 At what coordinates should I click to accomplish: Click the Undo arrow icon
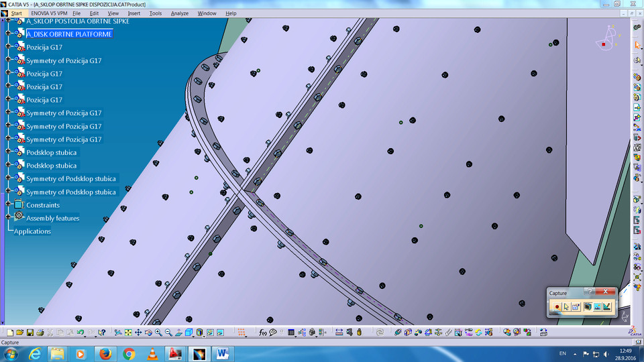pyautogui.click(x=80, y=333)
